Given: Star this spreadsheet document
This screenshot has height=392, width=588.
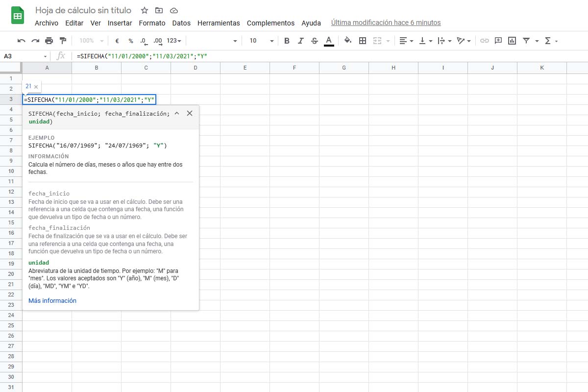Looking at the screenshot, I should [144, 10].
